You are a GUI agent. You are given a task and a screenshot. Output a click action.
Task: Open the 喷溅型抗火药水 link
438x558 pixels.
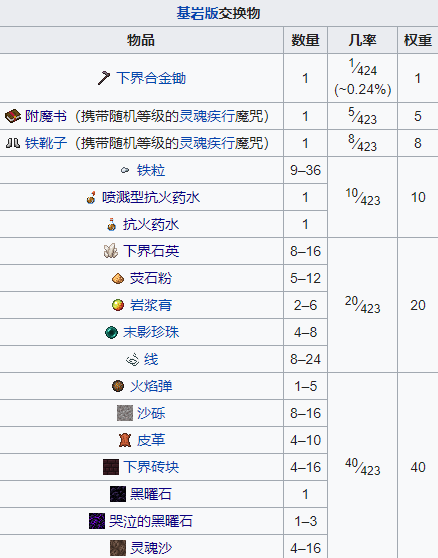(x=151, y=198)
